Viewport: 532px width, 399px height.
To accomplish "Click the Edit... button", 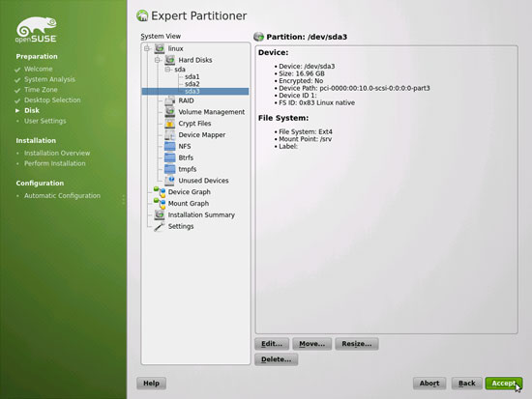I will (272, 344).
